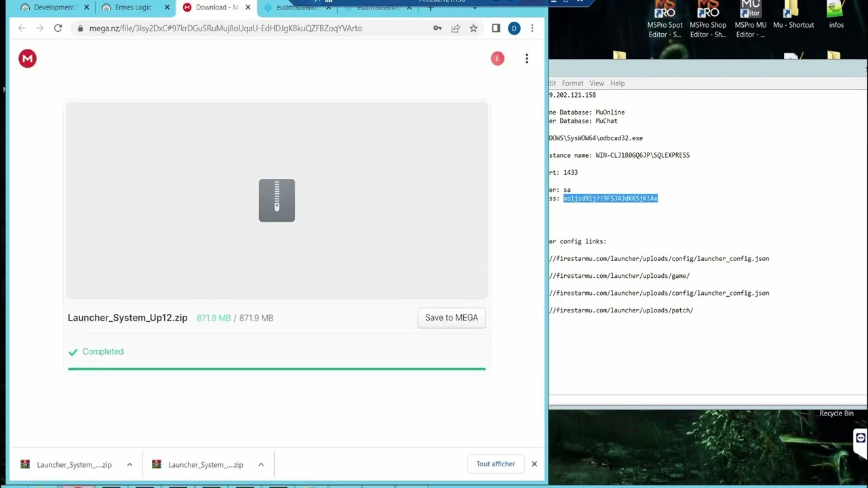The height and width of the screenshot is (488, 868).
Task: Select the MSPro Spot Editor desktop shortcut
Action: (665, 20)
